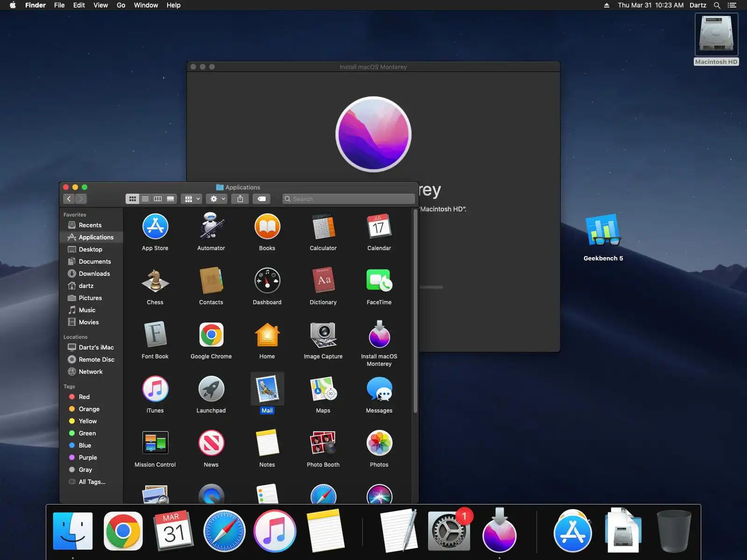Select the Books app icon
747x560 pixels.
point(267,227)
